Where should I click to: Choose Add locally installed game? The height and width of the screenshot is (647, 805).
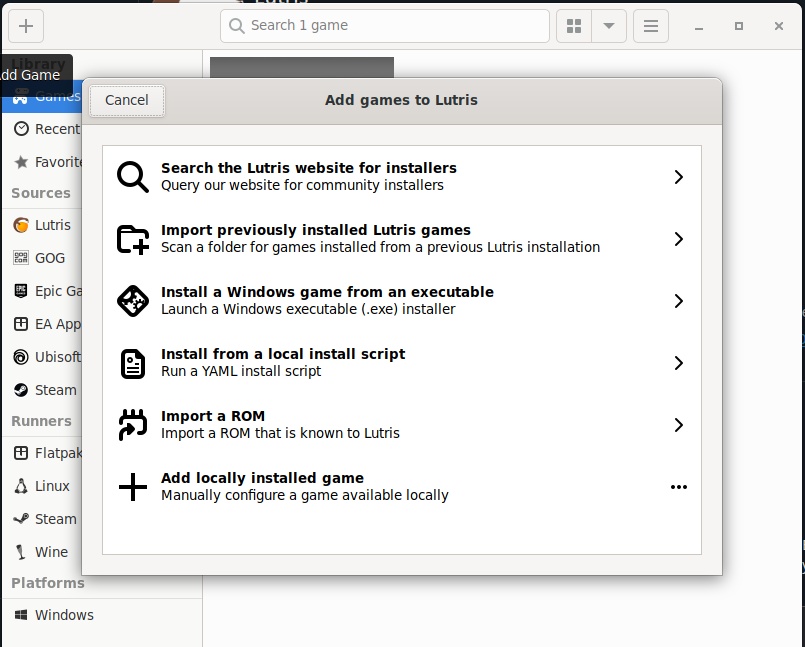tap(402, 487)
